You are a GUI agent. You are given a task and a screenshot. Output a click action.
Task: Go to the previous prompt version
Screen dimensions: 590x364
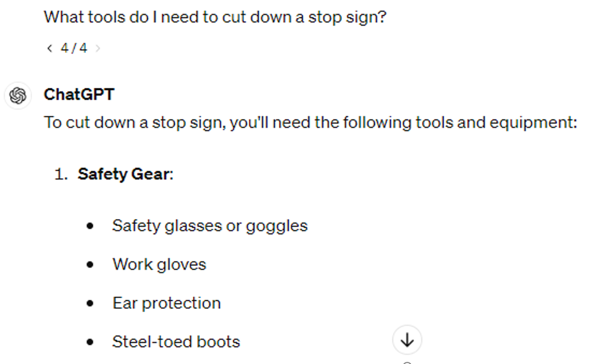pos(49,49)
